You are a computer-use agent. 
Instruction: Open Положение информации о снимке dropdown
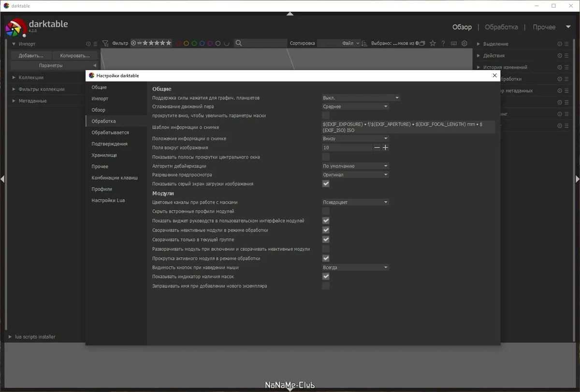pyautogui.click(x=355, y=138)
